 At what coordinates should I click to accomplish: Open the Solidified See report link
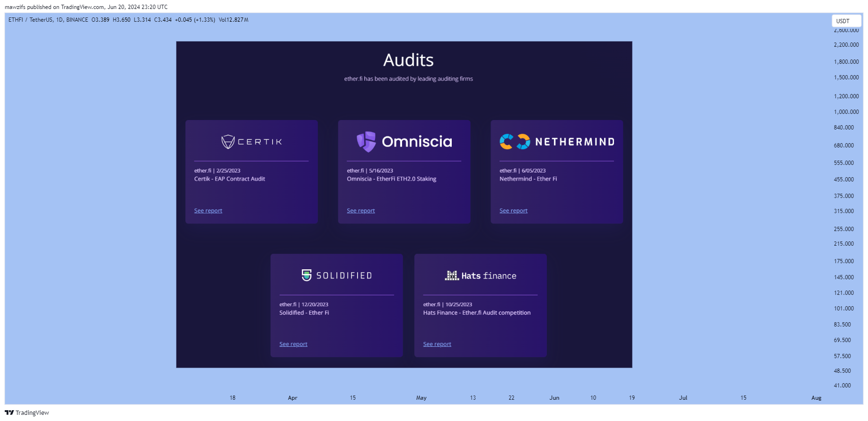293,344
